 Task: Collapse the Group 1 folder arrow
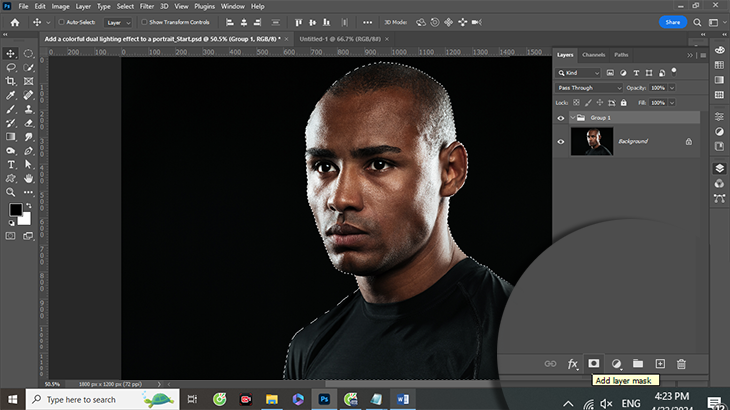click(x=571, y=117)
